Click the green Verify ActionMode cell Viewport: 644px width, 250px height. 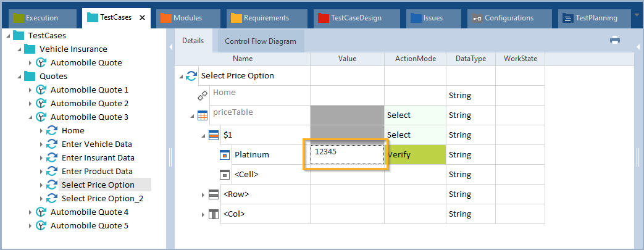[x=415, y=154]
